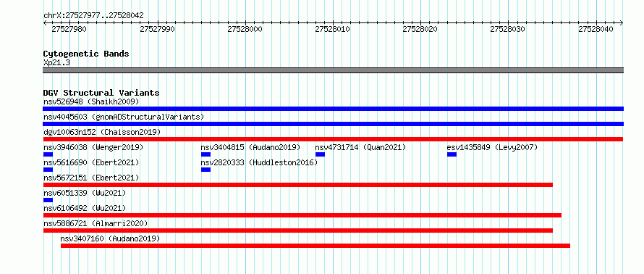Open the nsv6051339 (Wu2021) label
The image size is (644, 274).
(x=85, y=193)
